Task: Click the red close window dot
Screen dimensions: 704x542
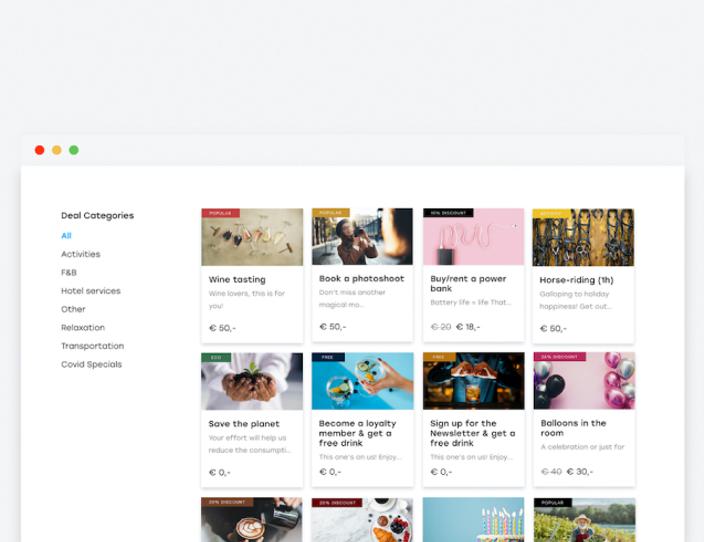Action: tap(40, 150)
